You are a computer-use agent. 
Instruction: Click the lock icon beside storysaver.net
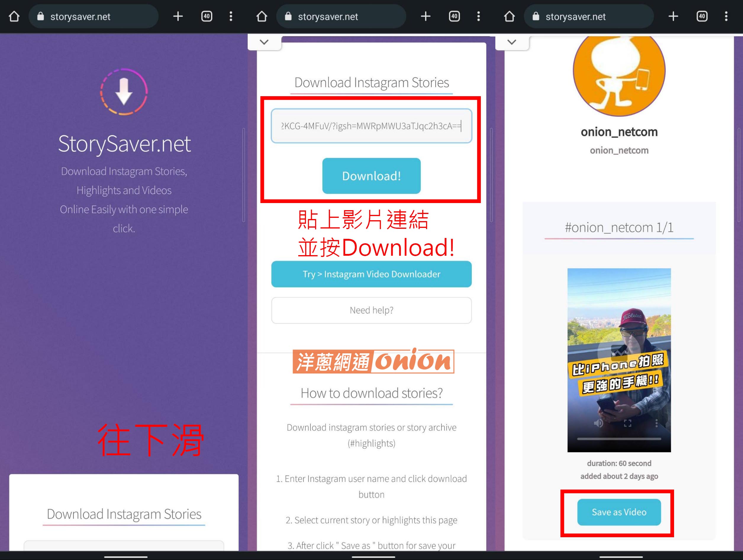tap(41, 17)
